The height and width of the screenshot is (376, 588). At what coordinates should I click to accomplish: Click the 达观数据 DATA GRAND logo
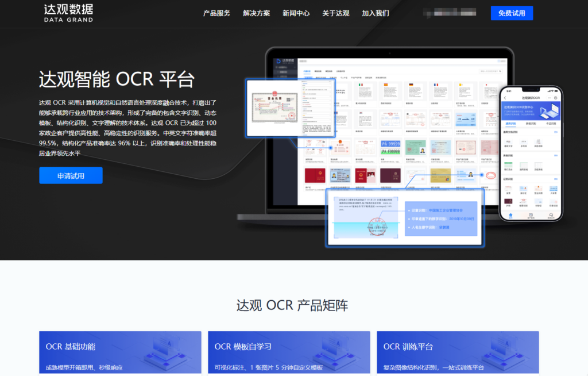click(68, 13)
